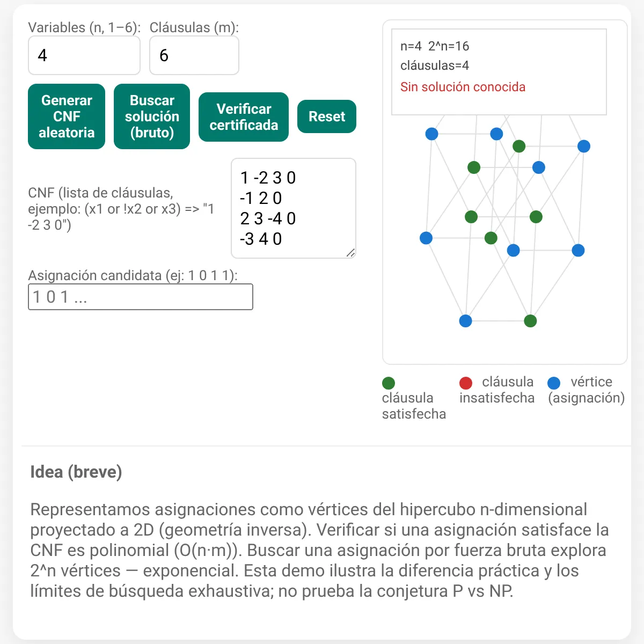Click the bottom-left blue vertex node
Screen dimensions: 644x644
[466, 321]
